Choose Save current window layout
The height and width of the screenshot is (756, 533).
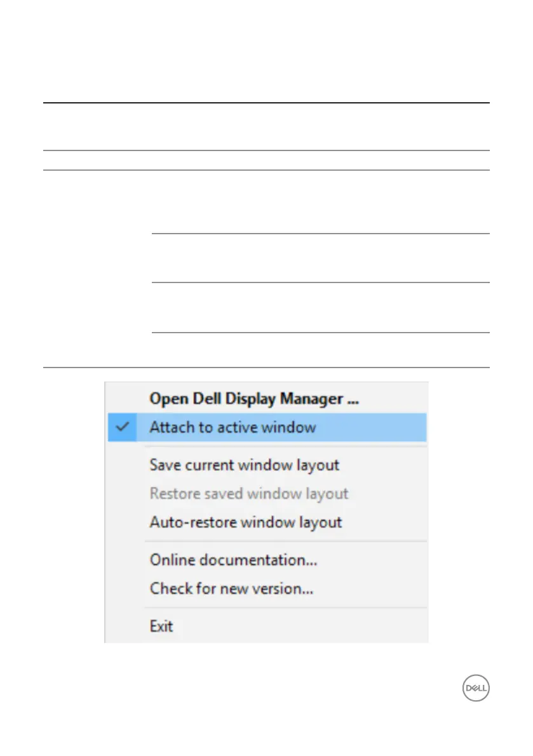click(x=244, y=465)
